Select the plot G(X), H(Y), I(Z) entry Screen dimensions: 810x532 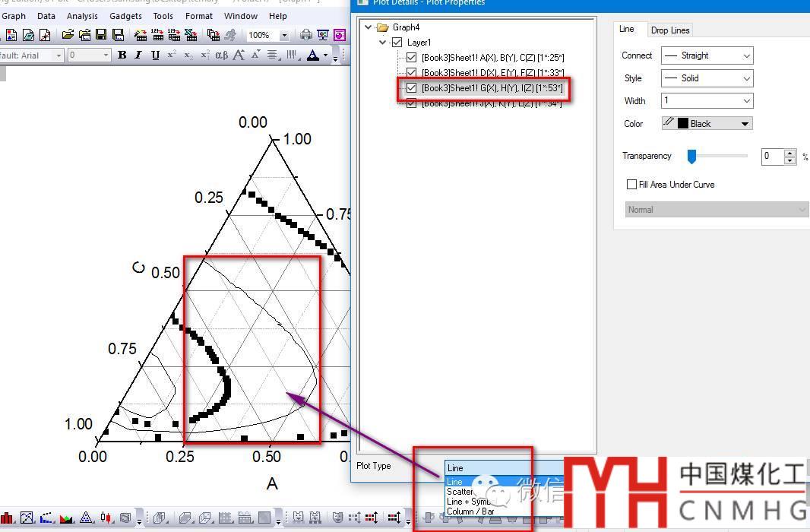click(492, 88)
